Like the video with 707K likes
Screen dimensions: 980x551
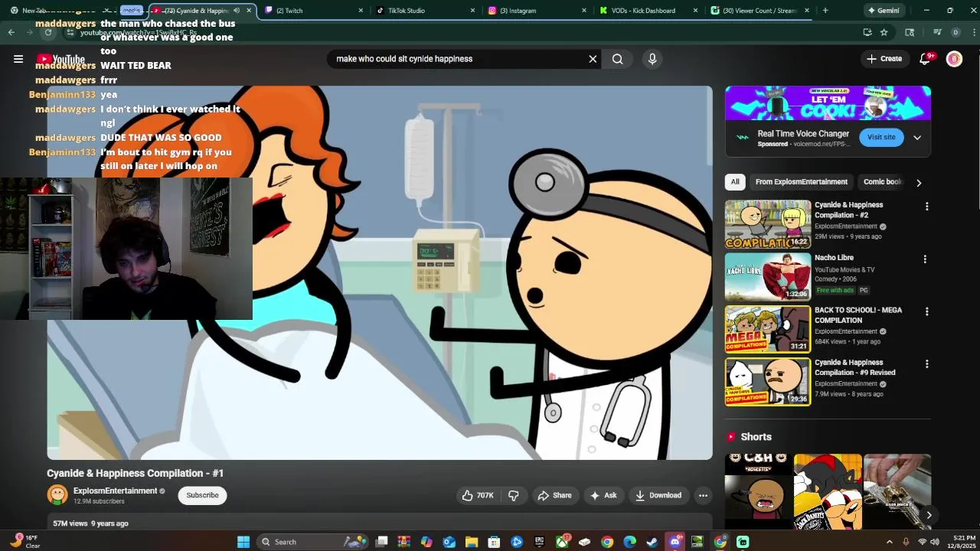click(x=477, y=495)
